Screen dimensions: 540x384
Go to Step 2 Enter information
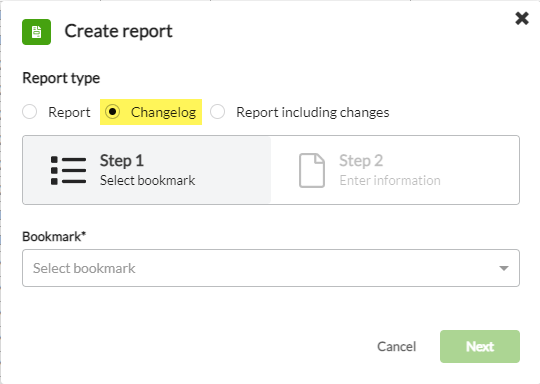[x=395, y=170]
